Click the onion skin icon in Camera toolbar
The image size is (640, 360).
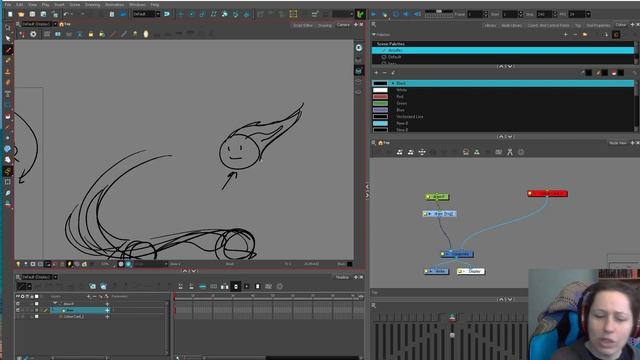pyautogui.click(x=146, y=34)
